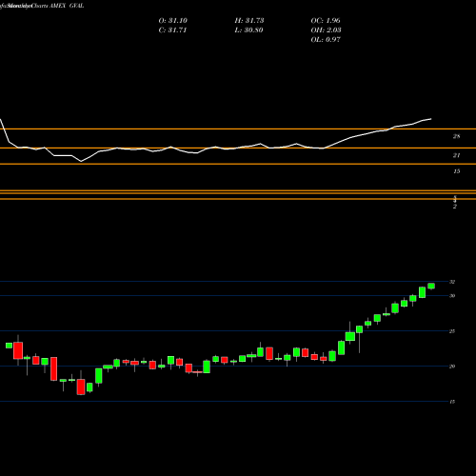Click the 15 label on the candlestick price axis
Viewport: 476px width, 476px height.
[452, 402]
